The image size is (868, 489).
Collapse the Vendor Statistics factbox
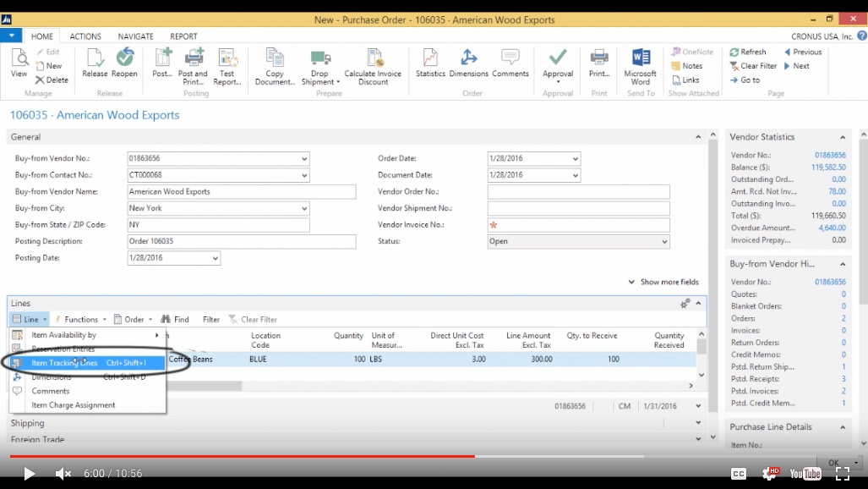pos(843,138)
